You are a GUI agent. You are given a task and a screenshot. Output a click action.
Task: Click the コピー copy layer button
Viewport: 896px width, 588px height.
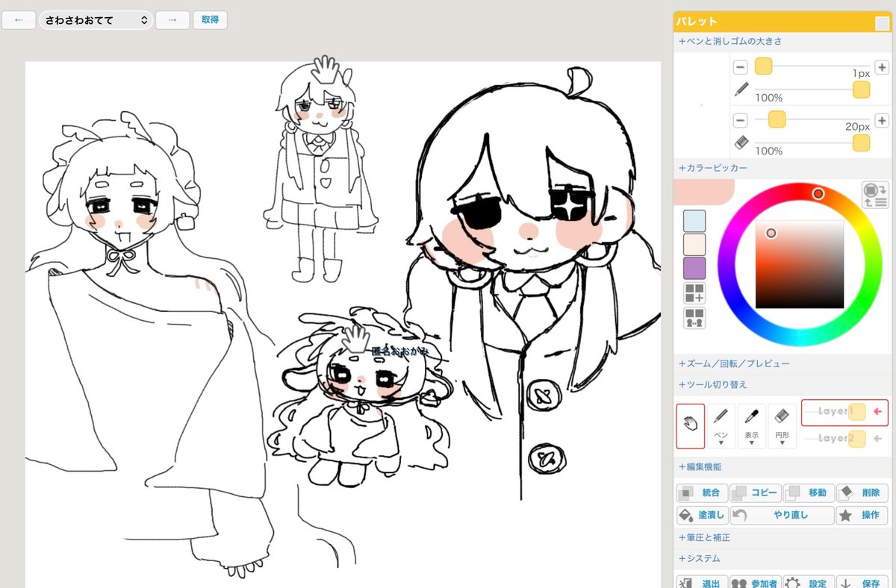click(x=756, y=493)
